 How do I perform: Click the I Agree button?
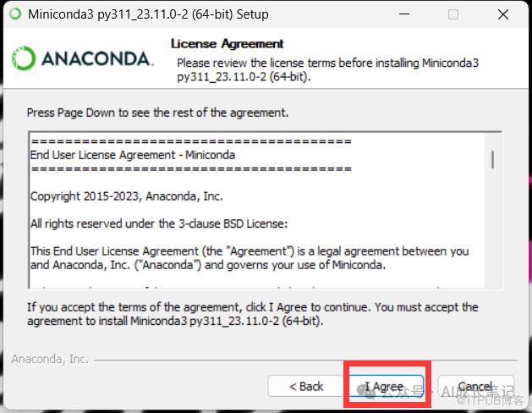[x=387, y=386]
